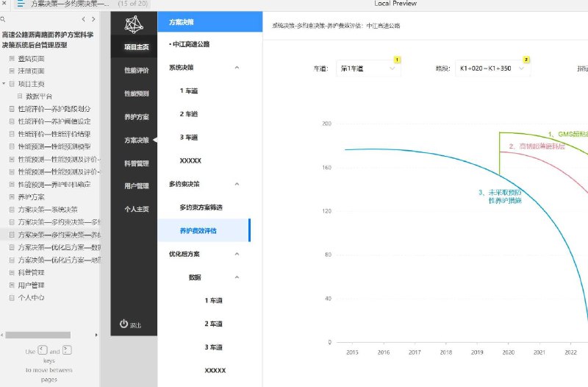
Task: Select 用户管理 in the dark sidebar
Action: click(137, 186)
